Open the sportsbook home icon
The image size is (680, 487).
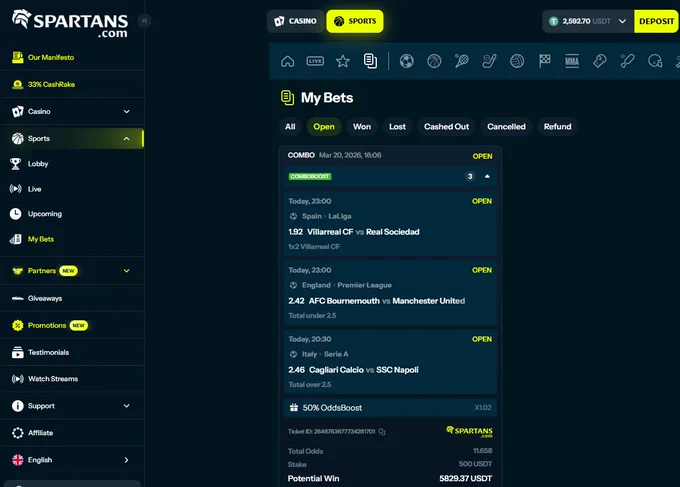(x=287, y=61)
